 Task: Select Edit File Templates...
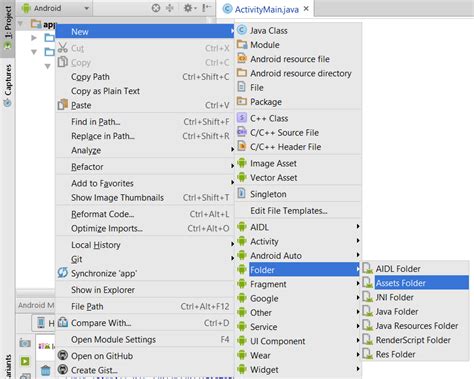click(x=289, y=211)
